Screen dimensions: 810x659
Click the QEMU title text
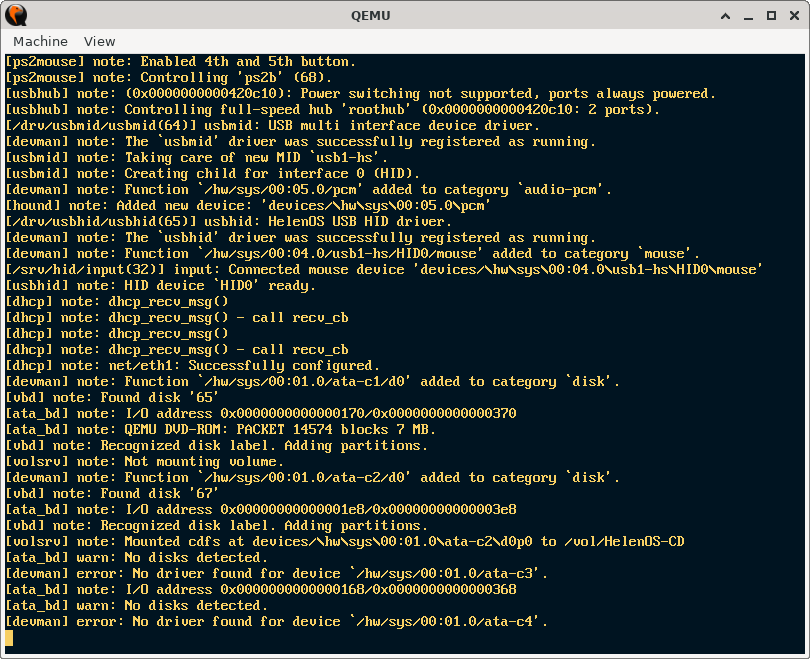[x=370, y=15]
